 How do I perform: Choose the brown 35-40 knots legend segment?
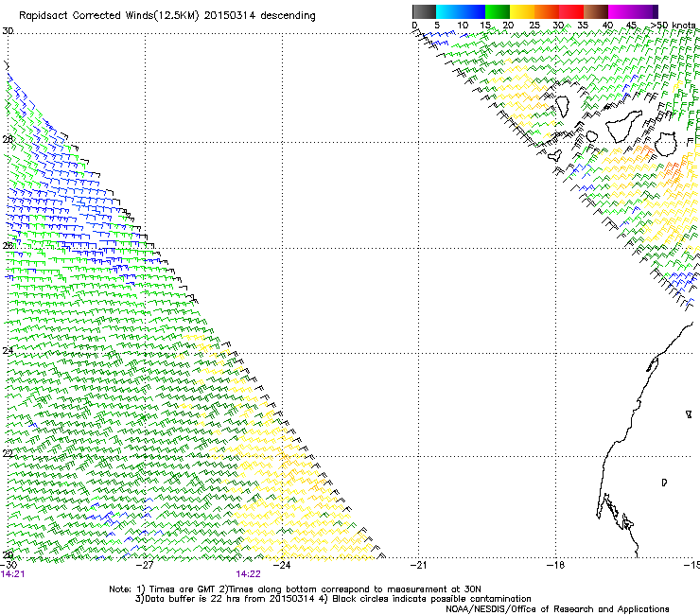tap(596, 11)
